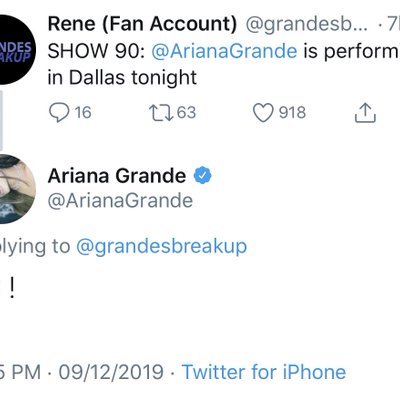Open Ariana Grande's profile picture
Image resolution: width=400 pixels, height=400 pixels.
click(x=15, y=189)
